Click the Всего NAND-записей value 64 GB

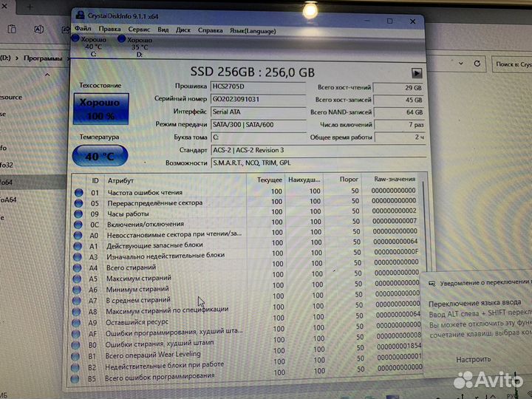tap(399, 112)
